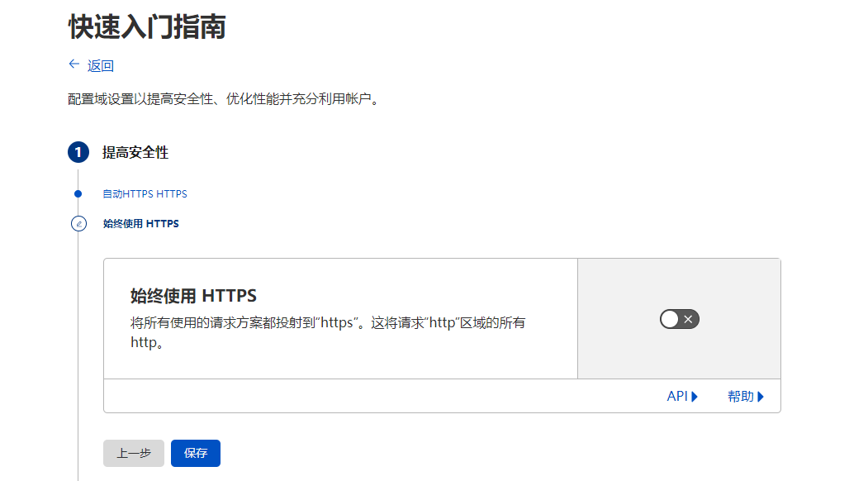This screenshot has width=868, height=481.
Task: Enable the 始终使用 HTTPS toggle
Action: 679,318
